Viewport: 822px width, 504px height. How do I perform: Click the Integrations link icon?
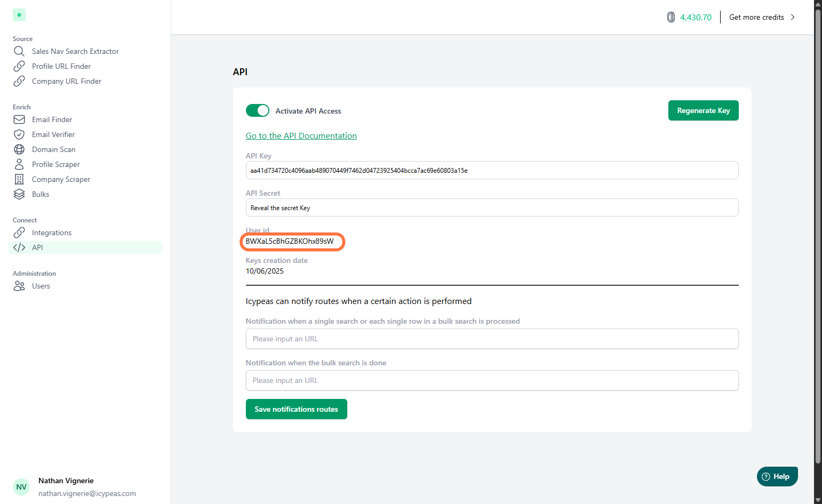tap(19, 233)
